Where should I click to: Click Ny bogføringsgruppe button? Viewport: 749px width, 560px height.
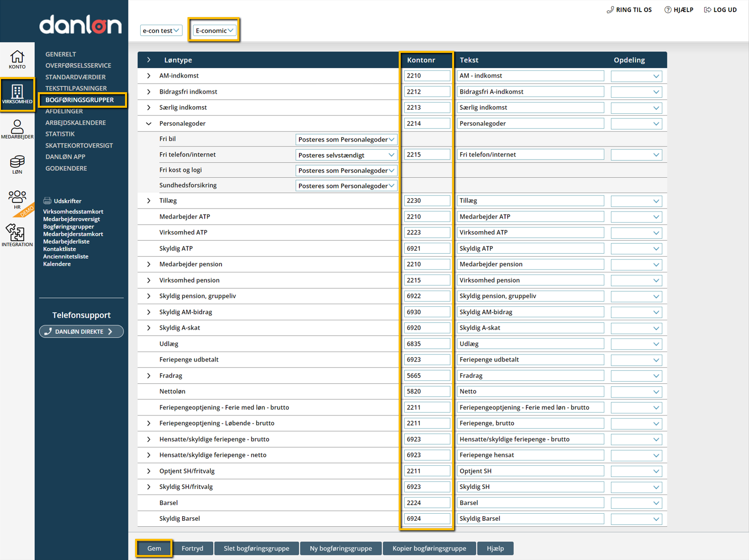point(341,548)
